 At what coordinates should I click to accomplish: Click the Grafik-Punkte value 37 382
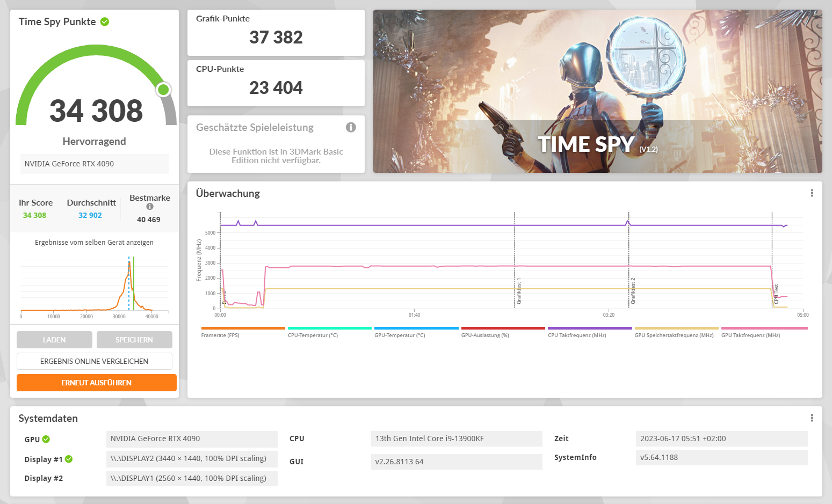click(276, 37)
